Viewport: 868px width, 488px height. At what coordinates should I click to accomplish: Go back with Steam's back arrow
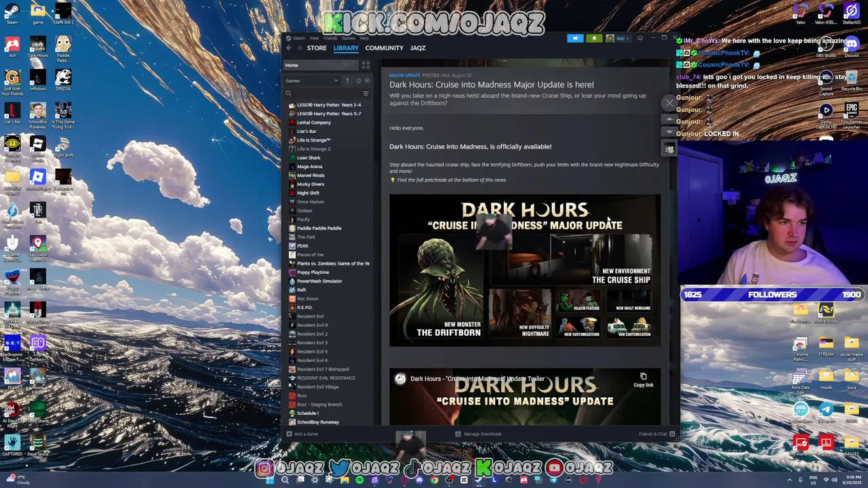[289, 48]
